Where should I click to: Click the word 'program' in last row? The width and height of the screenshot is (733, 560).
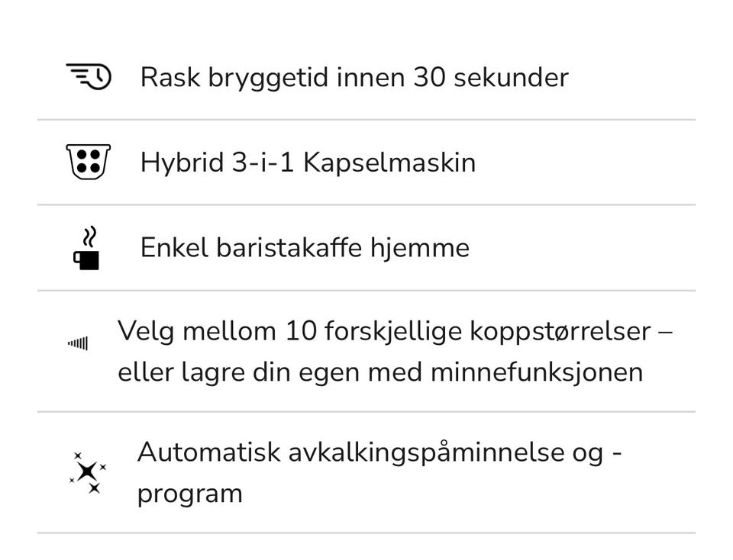[x=190, y=494]
